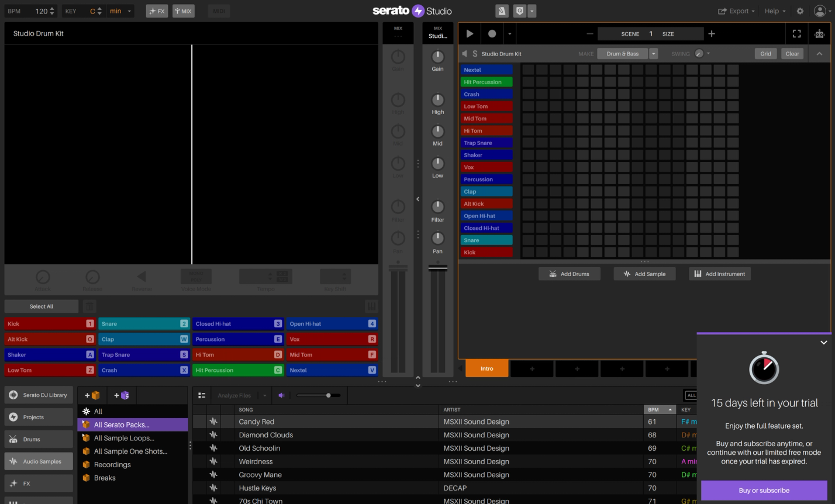The image size is (835, 504).
Task: Toggle the MIX button in the top toolbar
Action: [x=183, y=11]
